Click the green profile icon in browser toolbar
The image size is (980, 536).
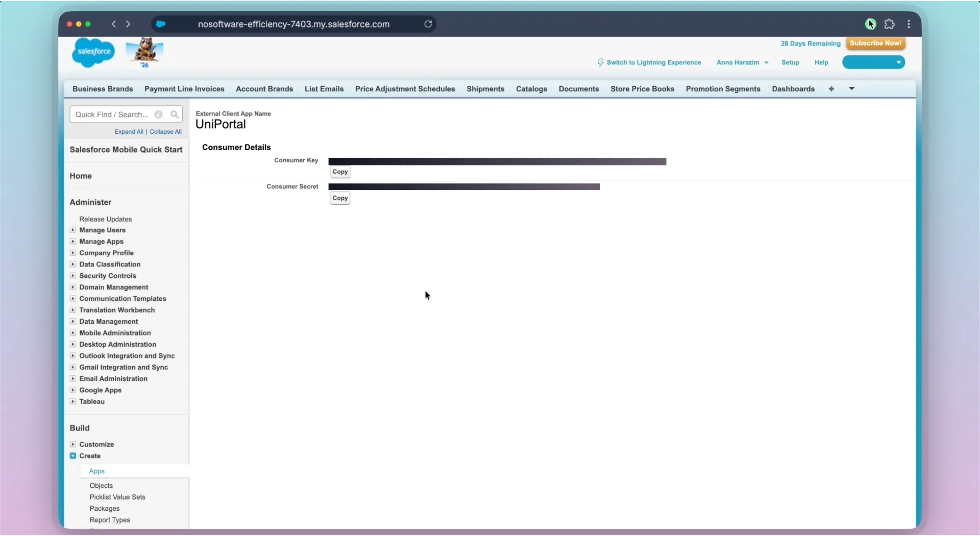(x=870, y=24)
